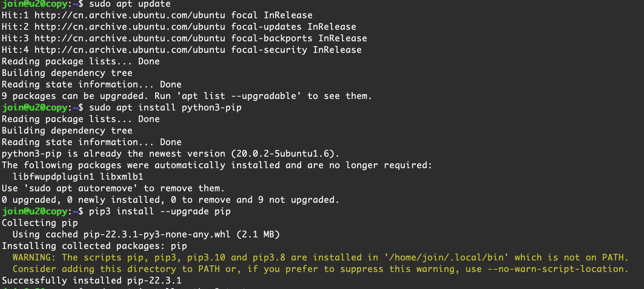This screenshot has width=644, height=289.
Task: Click the quoted 'apt list --upgradable' text
Action: tap(239, 96)
